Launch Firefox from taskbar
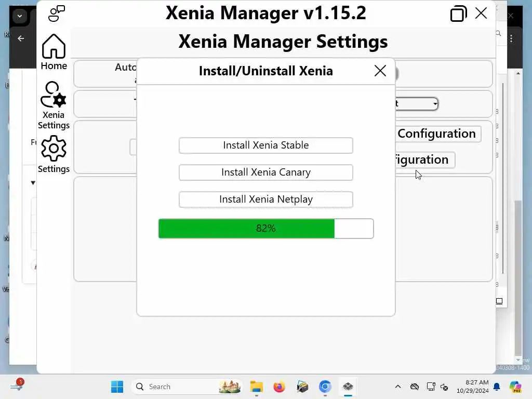The width and height of the screenshot is (532, 399). (279, 387)
